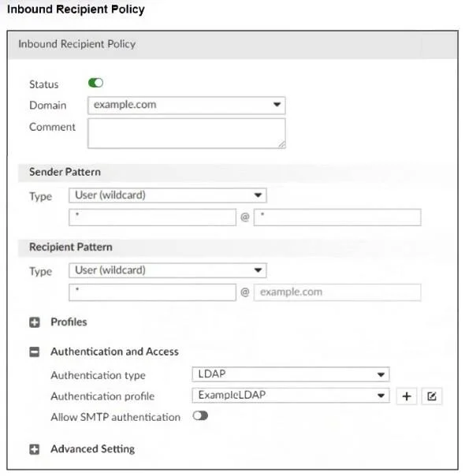Click the Profiles section label
The width and height of the screenshot is (465, 476).
[69, 322]
